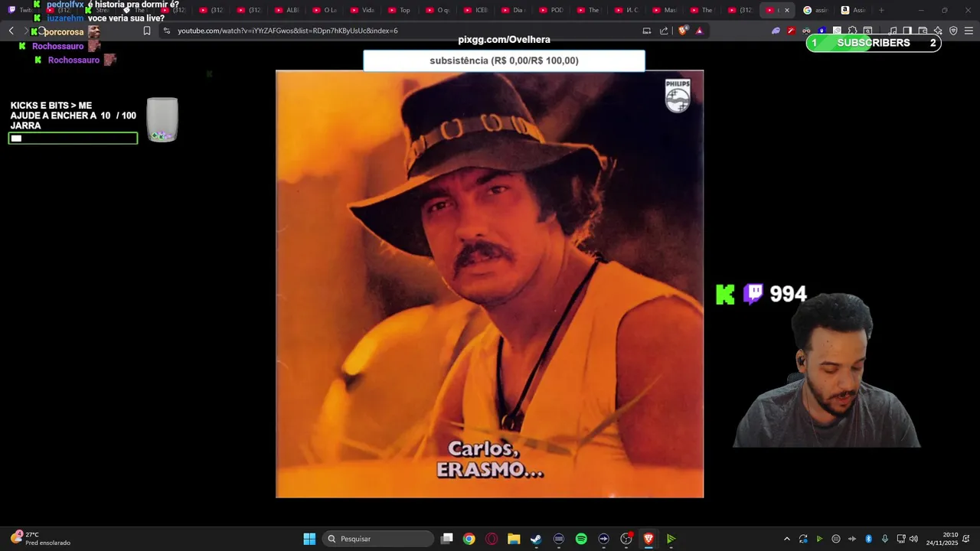Click the Carlos, Erasmo album cover video

[489, 284]
